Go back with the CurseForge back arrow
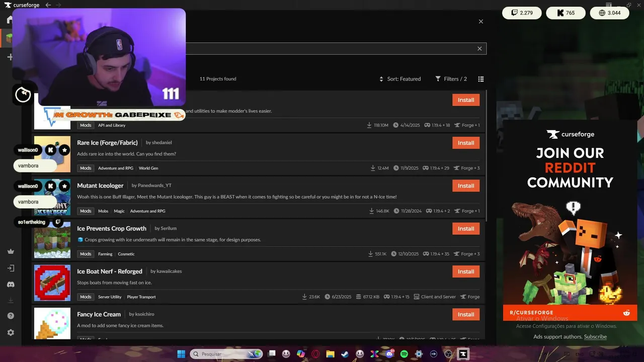The height and width of the screenshot is (362, 644). tap(48, 5)
